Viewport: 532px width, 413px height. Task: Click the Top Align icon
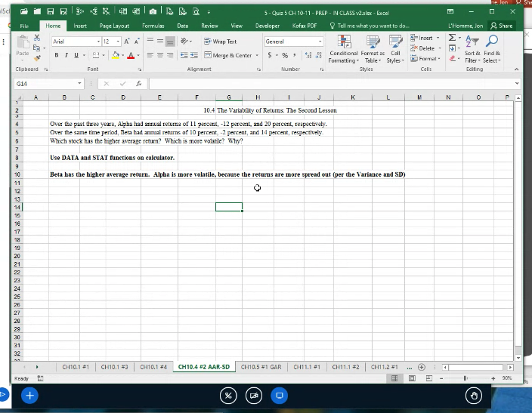coord(150,41)
